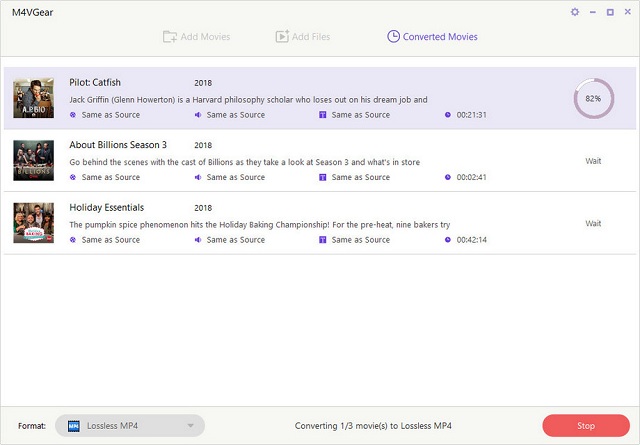Screen dimensions: 640x445
Task: Click video setting icon for Pilot: Catfish
Action: [x=73, y=115]
